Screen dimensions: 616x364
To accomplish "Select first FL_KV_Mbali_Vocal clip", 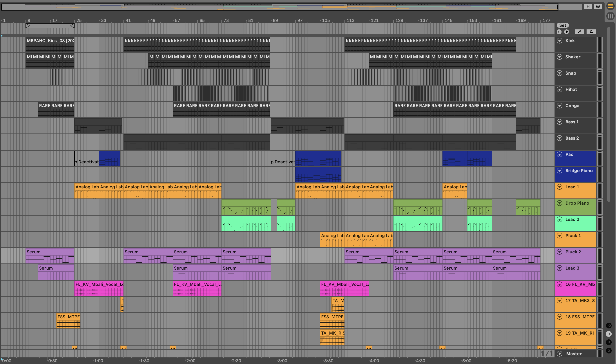I will pos(99,285).
